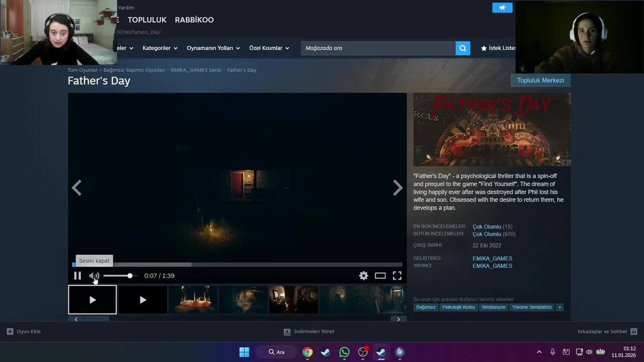Open Topluluk Merkezi button
This screenshot has width=644, height=362.
[540, 80]
